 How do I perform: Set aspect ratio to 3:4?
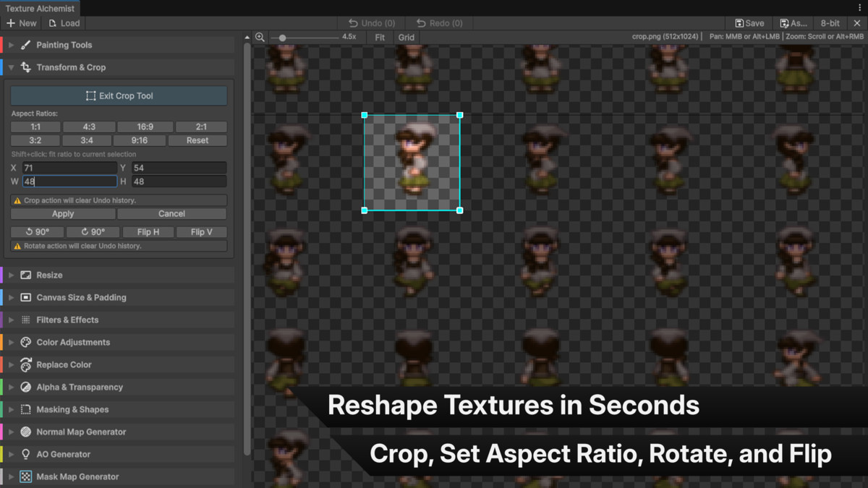[x=87, y=140]
